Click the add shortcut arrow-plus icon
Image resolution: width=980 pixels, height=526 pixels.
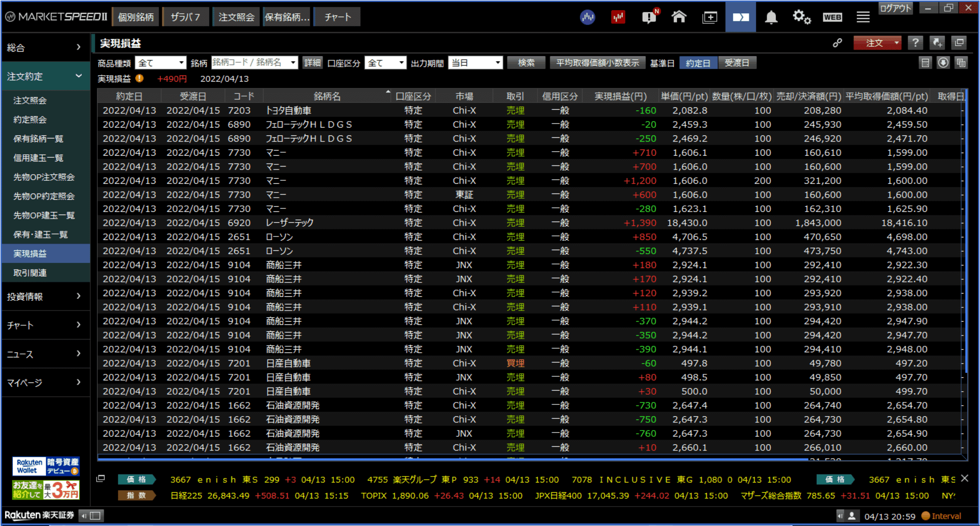[937, 43]
